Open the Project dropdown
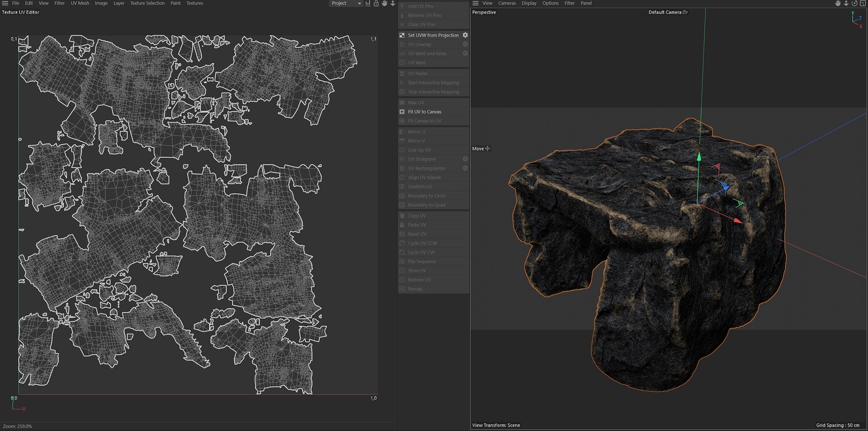Viewport: 868px width, 431px height. point(345,3)
